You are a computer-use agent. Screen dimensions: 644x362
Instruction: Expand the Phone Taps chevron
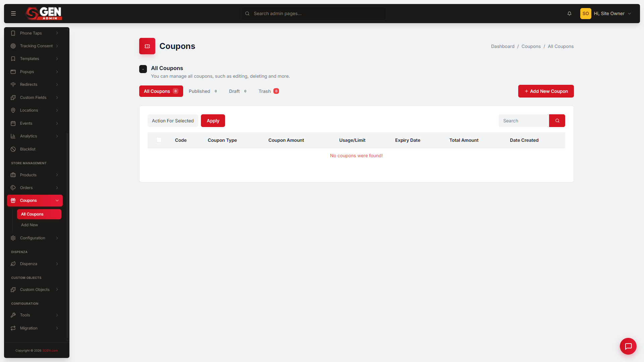[57, 33]
